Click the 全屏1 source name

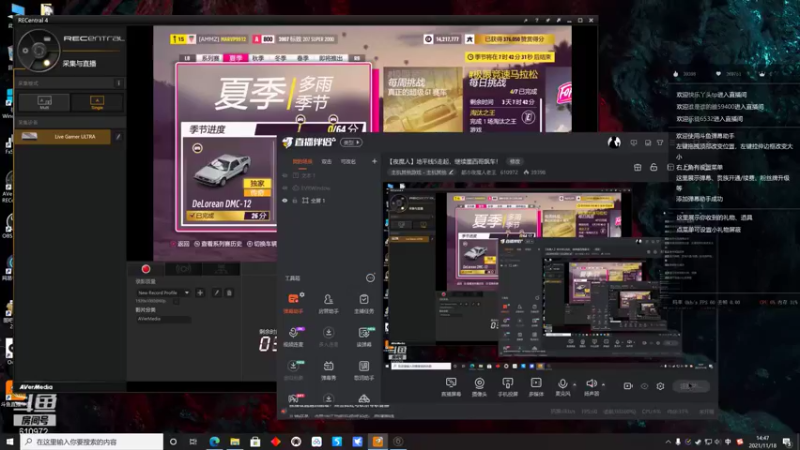click(317, 201)
